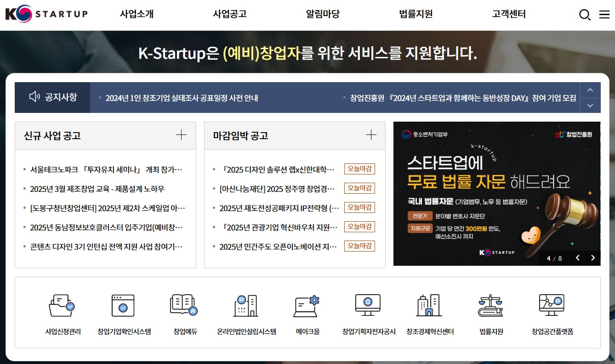Click 오늘마감 badge beside 관광기업 혁신바우처

[x=359, y=227]
